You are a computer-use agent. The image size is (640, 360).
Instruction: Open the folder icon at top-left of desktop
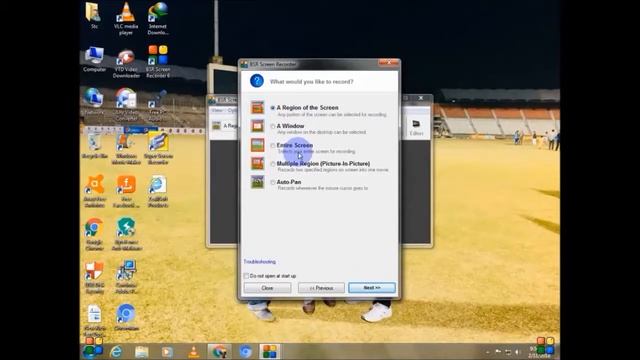tap(94, 16)
